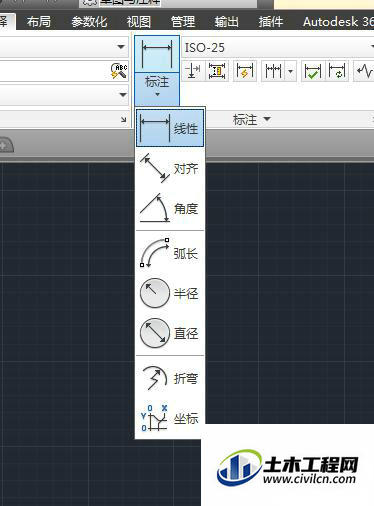This screenshot has width=374, height=506.
Task: Open the ISO-25 dimension style dropdown
Action: 278,48
